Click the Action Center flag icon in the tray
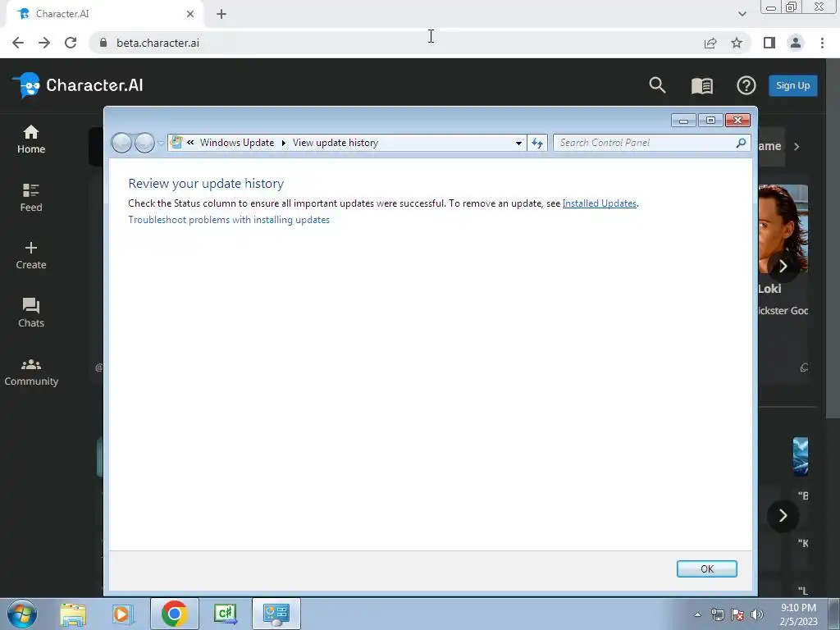 pyautogui.click(x=737, y=614)
